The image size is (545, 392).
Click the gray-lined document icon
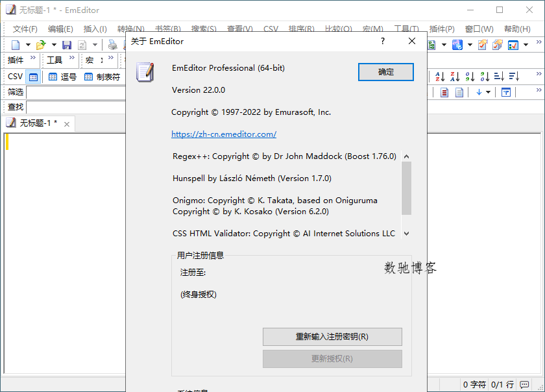coord(459,92)
